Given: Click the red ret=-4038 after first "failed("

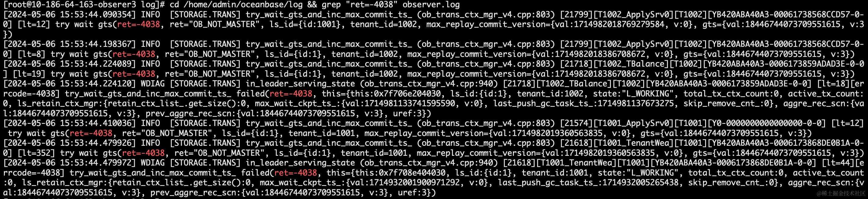Looking at the screenshot, I should pyautogui.click(x=291, y=94).
